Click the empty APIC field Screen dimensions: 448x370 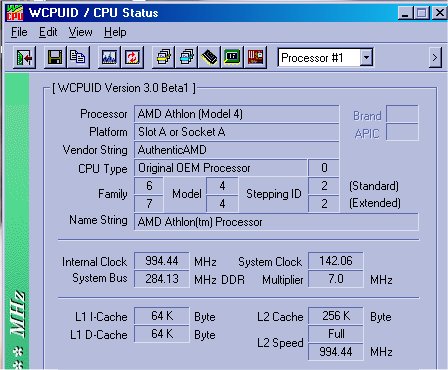(x=402, y=132)
